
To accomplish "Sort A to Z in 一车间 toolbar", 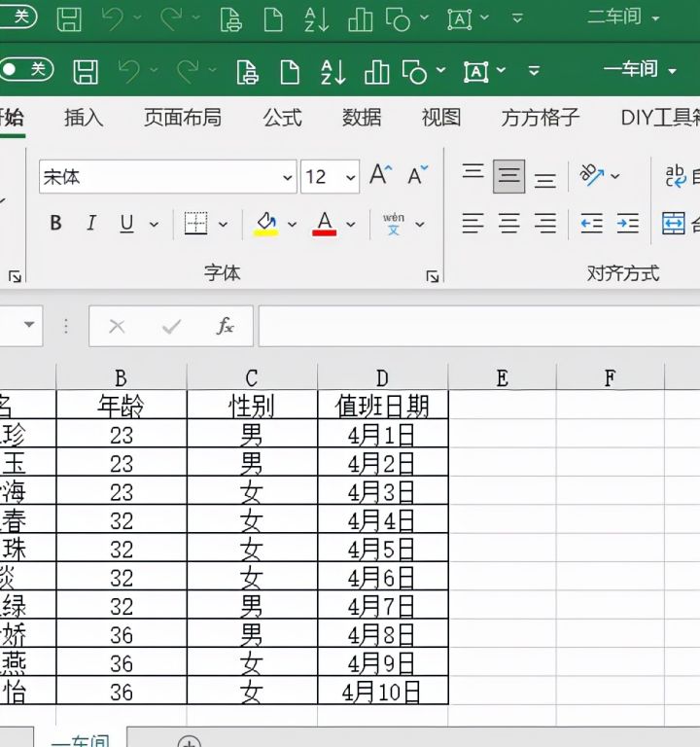I will pyautogui.click(x=332, y=72).
